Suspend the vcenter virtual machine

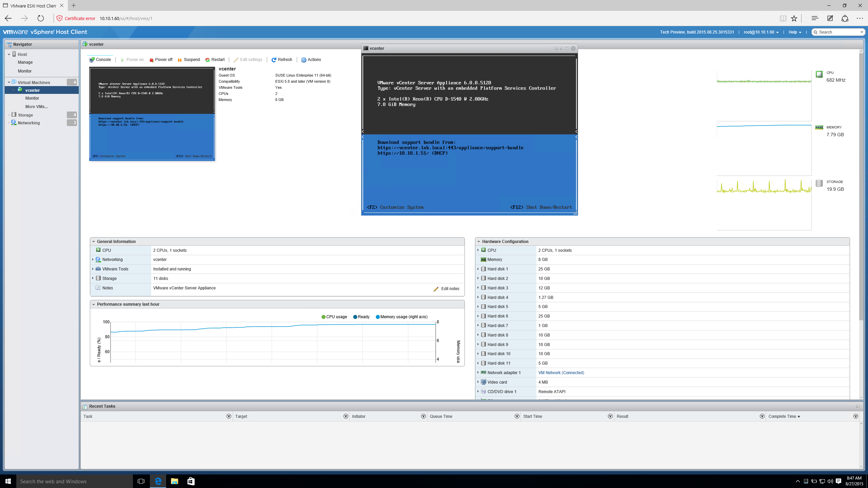[189, 60]
